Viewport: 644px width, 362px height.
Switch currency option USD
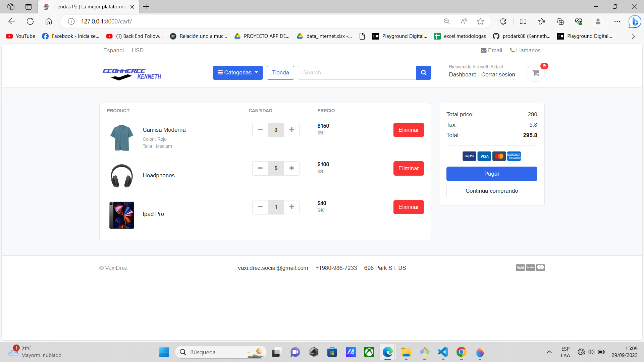(138, 50)
